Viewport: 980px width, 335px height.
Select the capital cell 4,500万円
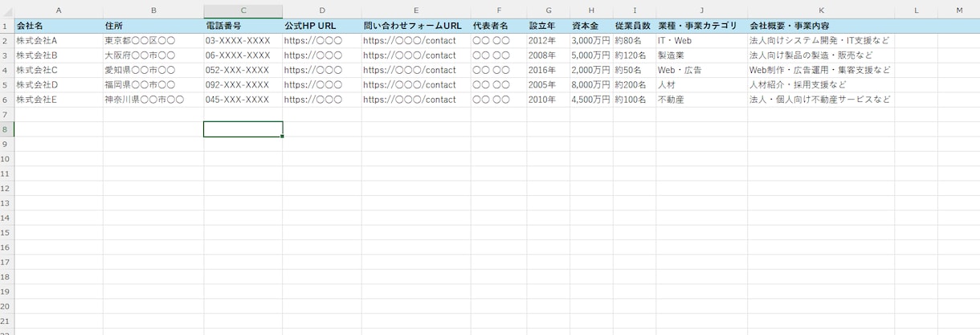(x=591, y=100)
